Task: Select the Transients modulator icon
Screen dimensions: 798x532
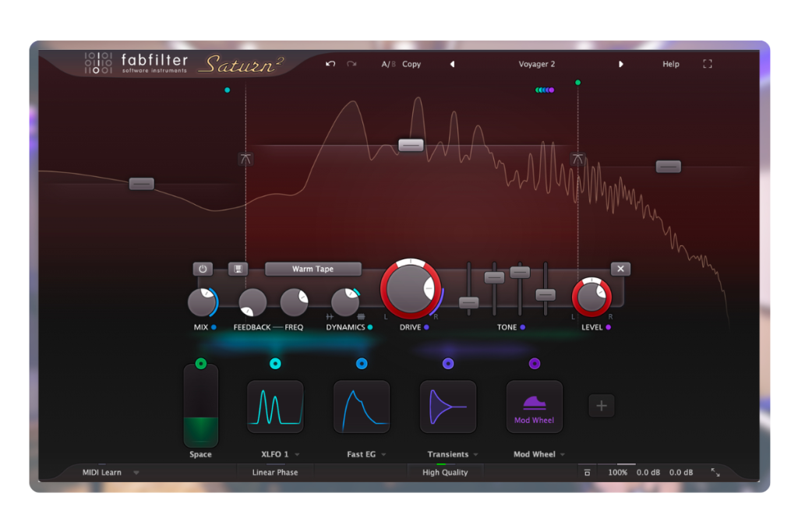Action: tap(448, 406)
